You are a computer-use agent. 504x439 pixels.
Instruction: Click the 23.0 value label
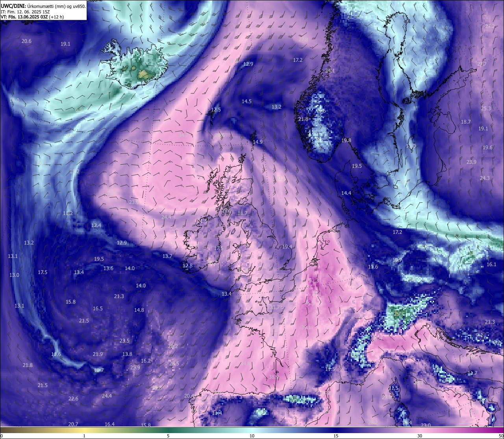point(426,425)
